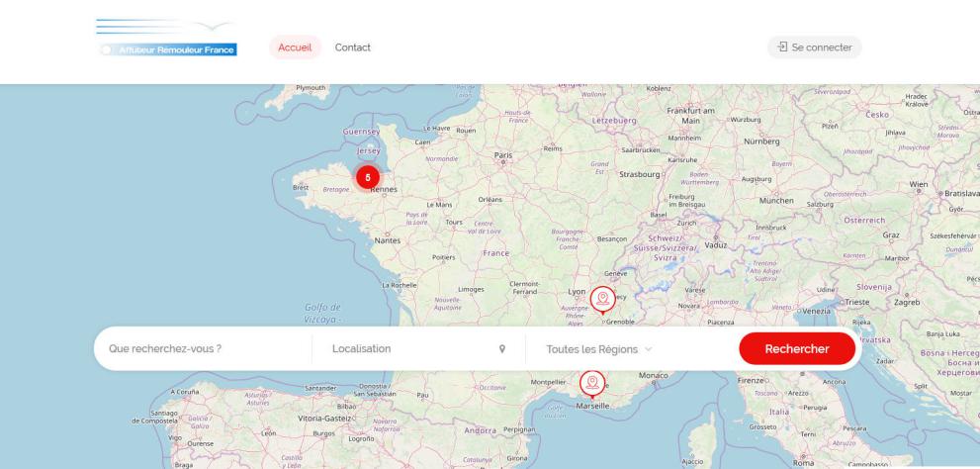Click the Affûteur Rémouleur France logo

point(167,38)
